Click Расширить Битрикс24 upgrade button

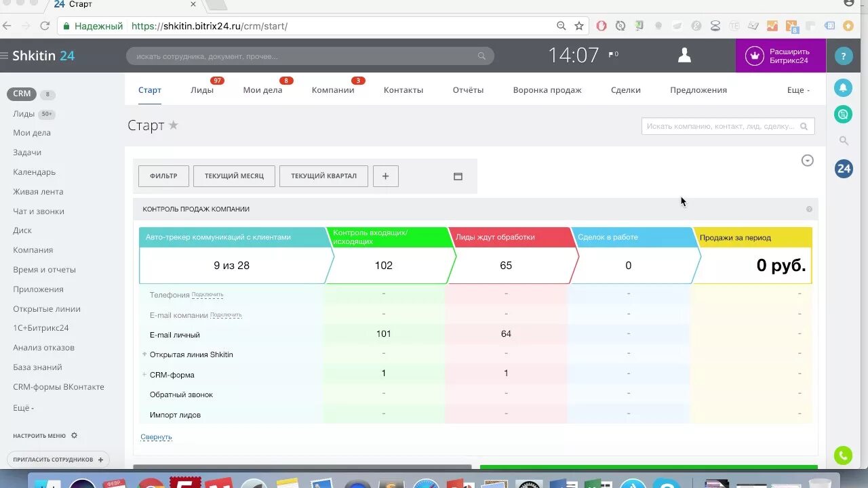(781, 56)
